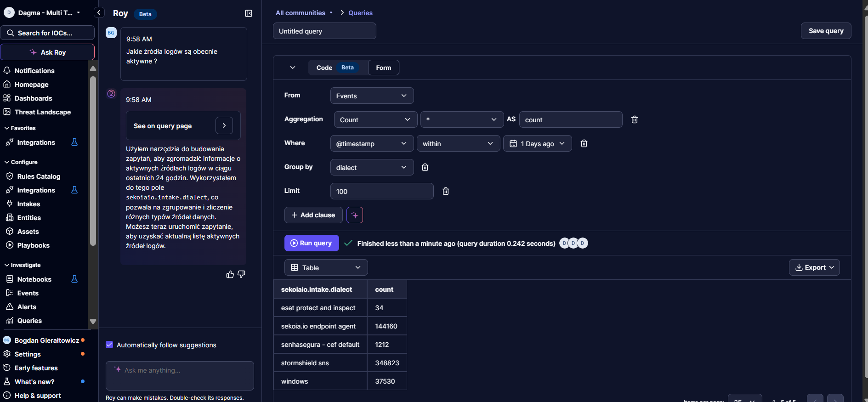This screenshot has width=868, height=402.
Task: Click the sidebar vertical scrollbar thumb
Action: pyautogui.click(x=93, y=161)
